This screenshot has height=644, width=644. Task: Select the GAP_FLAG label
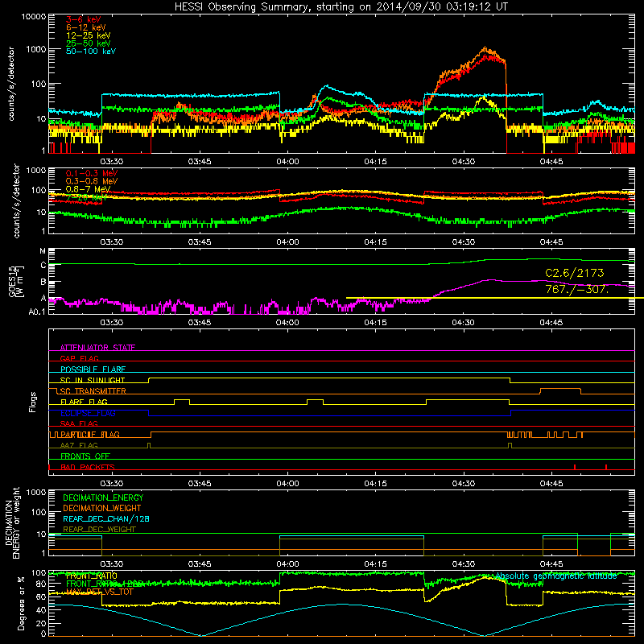tap(79, 358)
